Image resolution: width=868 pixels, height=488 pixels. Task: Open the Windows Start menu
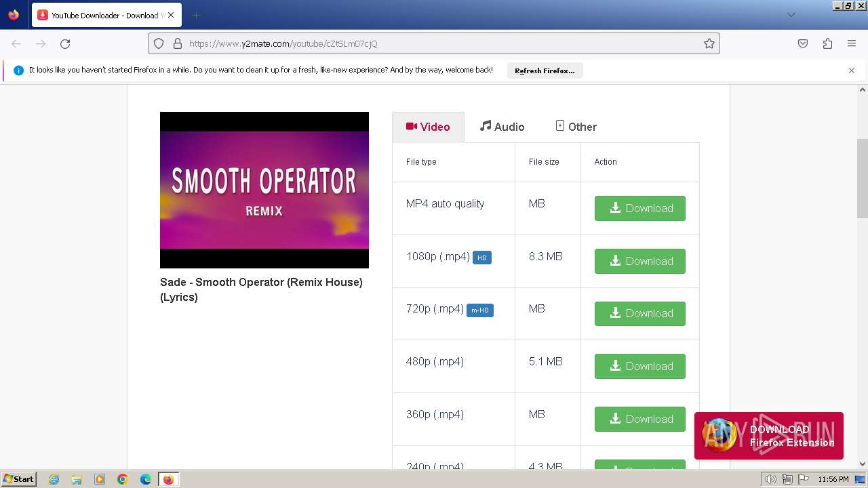19,479
